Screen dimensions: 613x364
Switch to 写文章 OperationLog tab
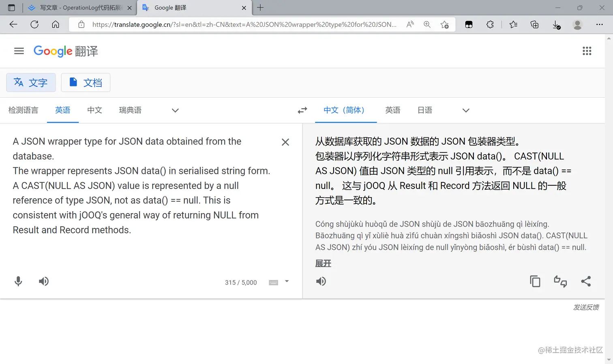tap(80, 8)
